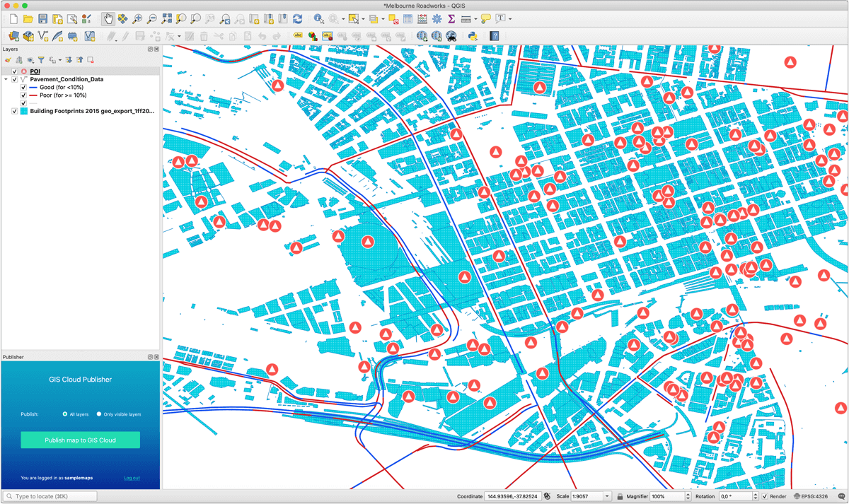Click Publish map to GIS Cloud button
849x504 pixels.
[80, 440]
